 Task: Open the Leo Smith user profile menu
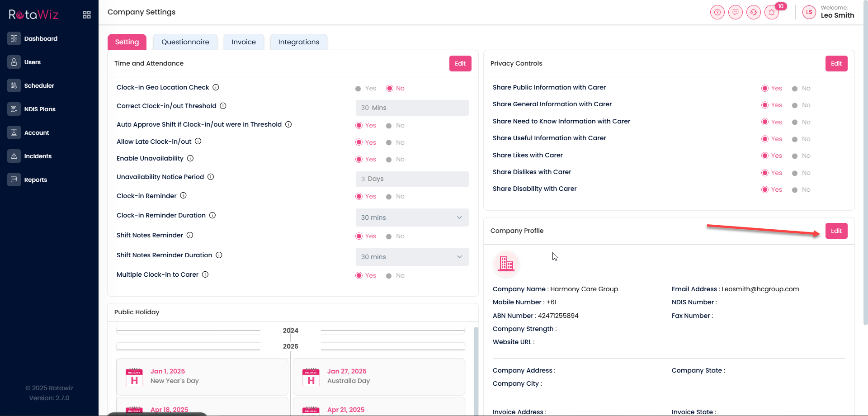[828, 12]
